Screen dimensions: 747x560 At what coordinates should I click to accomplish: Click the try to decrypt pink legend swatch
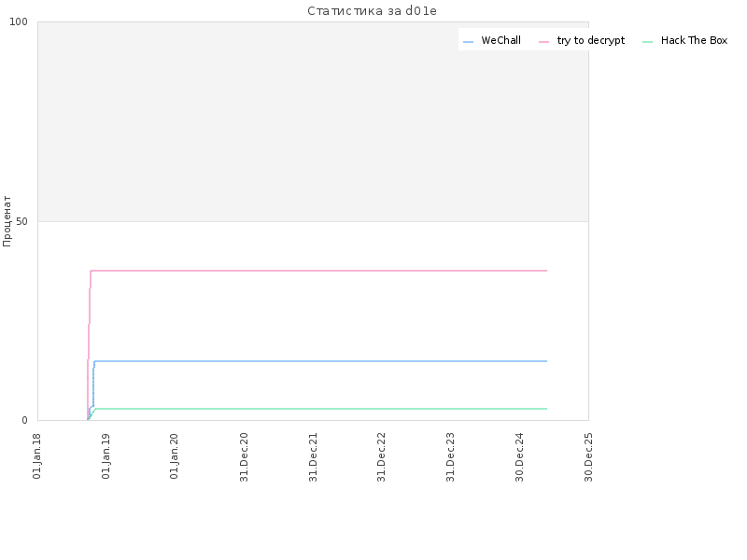(544, 42)
